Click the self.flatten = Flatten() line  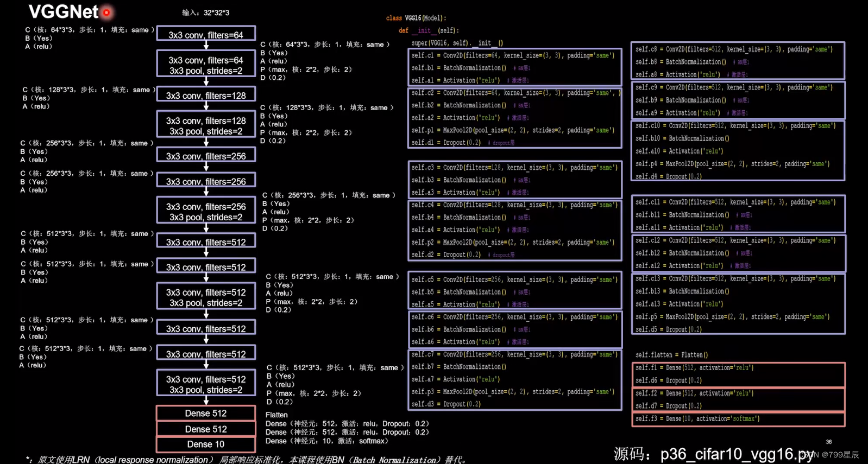pyautogui.click(x=671, y=355)
